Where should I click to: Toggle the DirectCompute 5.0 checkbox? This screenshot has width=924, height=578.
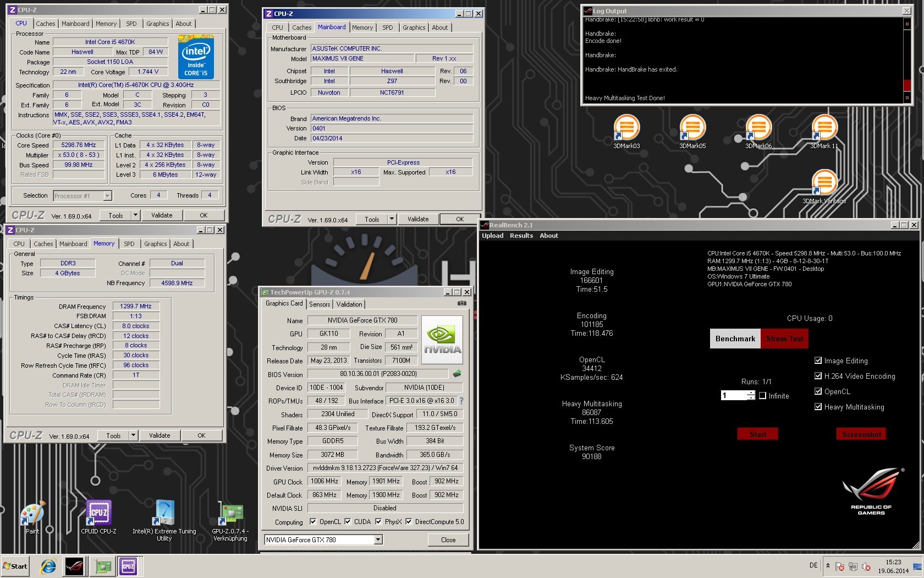(x=409, y=521)
